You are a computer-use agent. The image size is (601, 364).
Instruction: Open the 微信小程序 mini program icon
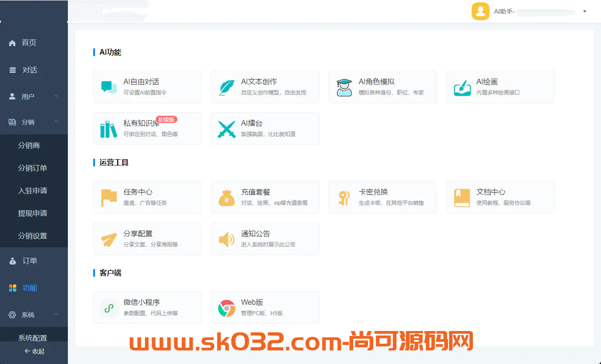pyautogui.click(x=109, y=308)
